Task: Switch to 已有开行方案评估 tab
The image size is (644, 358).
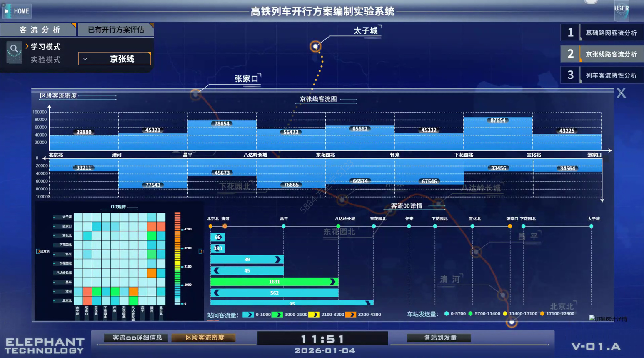Action: point(116,30)
